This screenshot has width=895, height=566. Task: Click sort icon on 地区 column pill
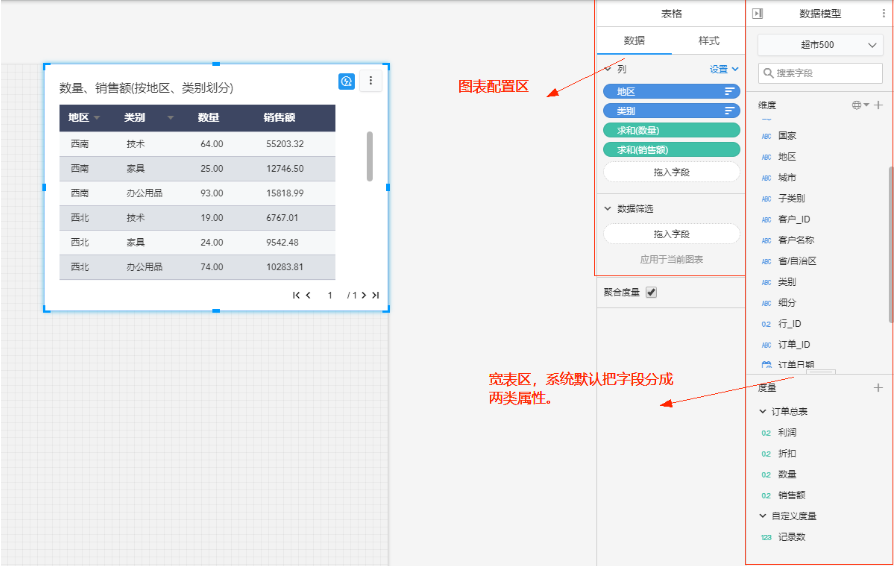coord(729,91)
